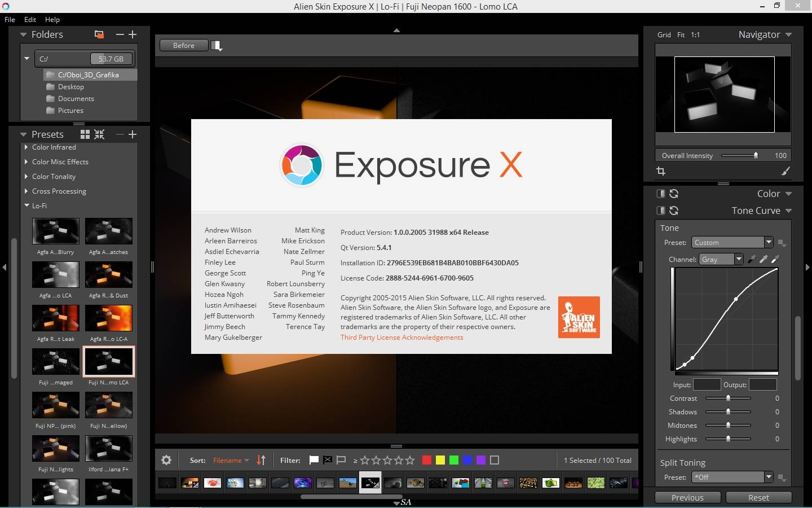Expand the Color Tonality category
This screenshot has height=508, width=812.
click(27, 177)
